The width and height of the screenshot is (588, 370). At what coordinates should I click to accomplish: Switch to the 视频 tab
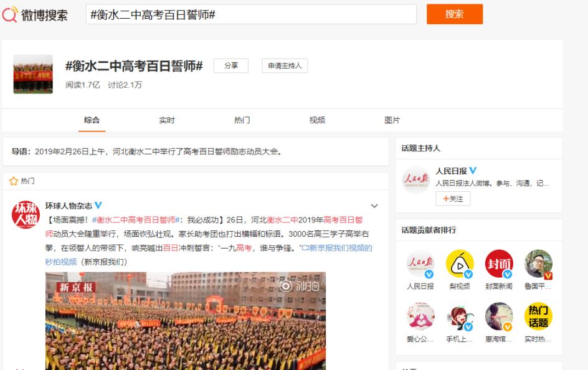click(x=317, y=120)
